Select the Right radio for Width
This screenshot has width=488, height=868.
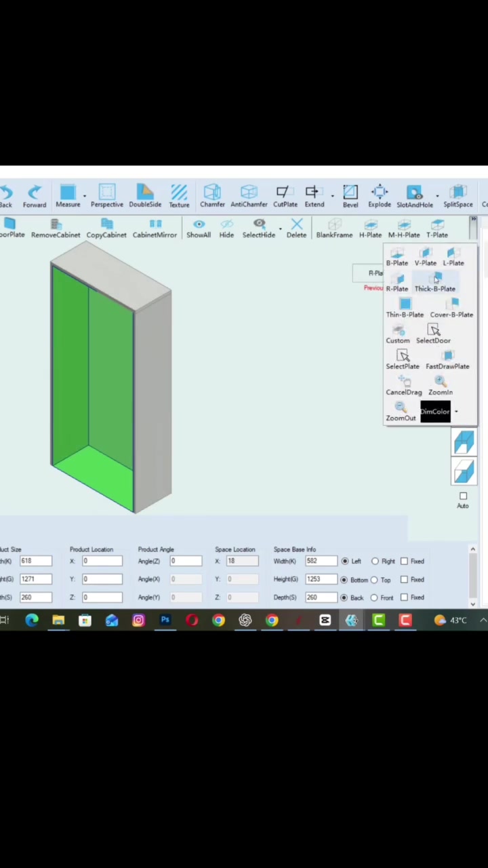click(x=375, y=561)
